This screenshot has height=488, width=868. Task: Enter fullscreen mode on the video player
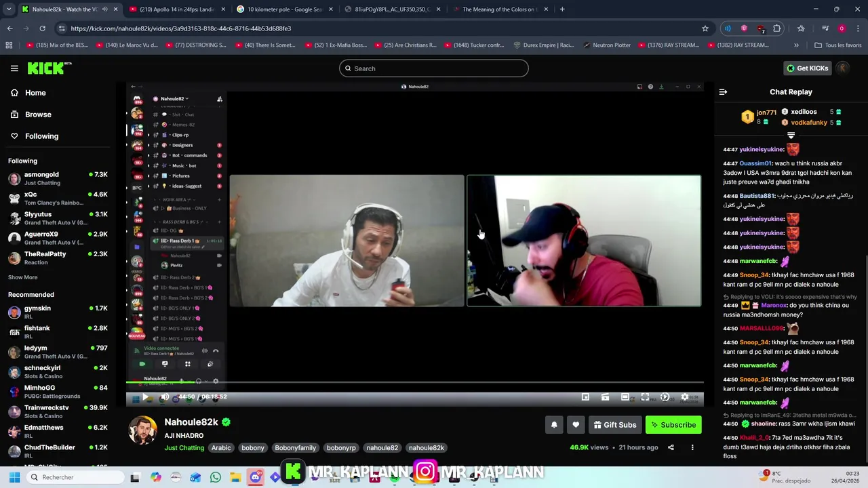click(x=645, y=397)
